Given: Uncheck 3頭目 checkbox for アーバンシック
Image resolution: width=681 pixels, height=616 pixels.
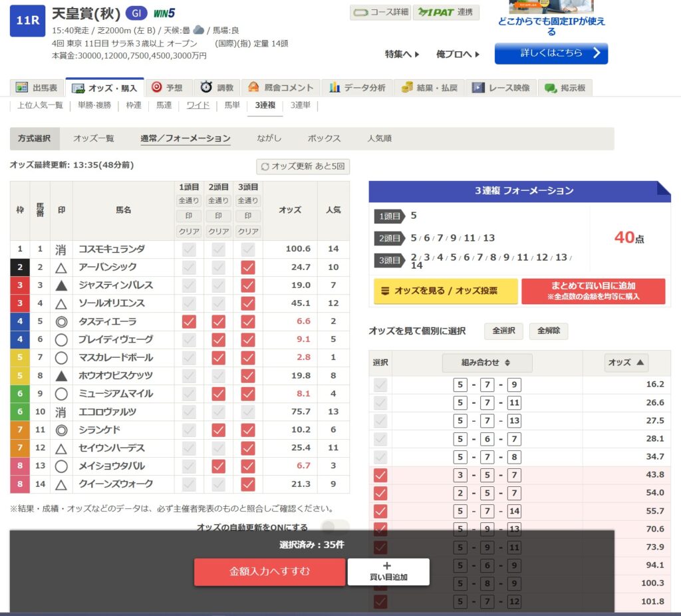Looking at the screenshot, I should (x=248, y=267).
